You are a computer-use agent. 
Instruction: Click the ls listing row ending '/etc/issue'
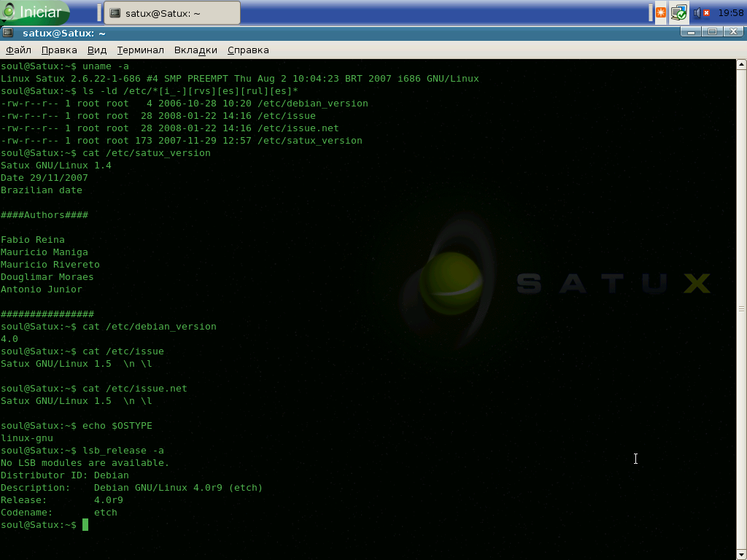pos(158,116)
